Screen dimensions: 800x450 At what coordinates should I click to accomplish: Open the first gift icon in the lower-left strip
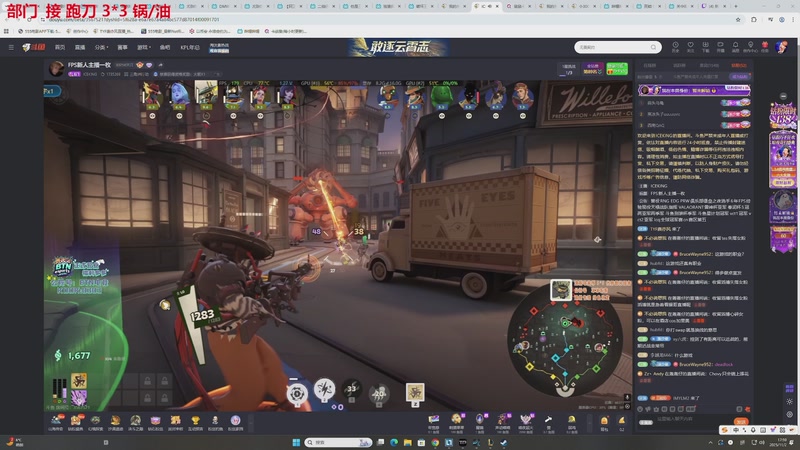(55, 422)
